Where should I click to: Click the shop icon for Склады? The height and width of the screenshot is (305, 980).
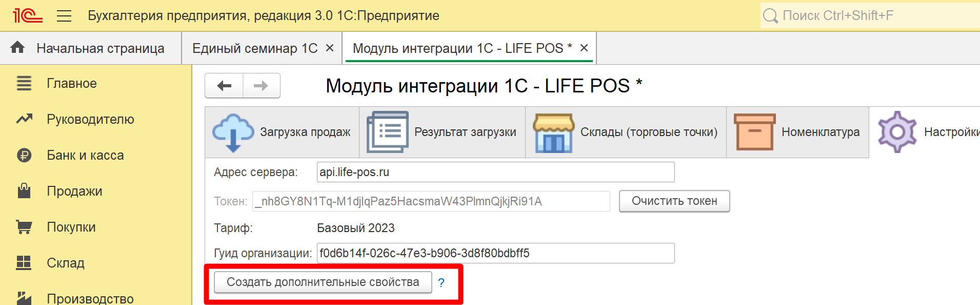coord(554,133)
